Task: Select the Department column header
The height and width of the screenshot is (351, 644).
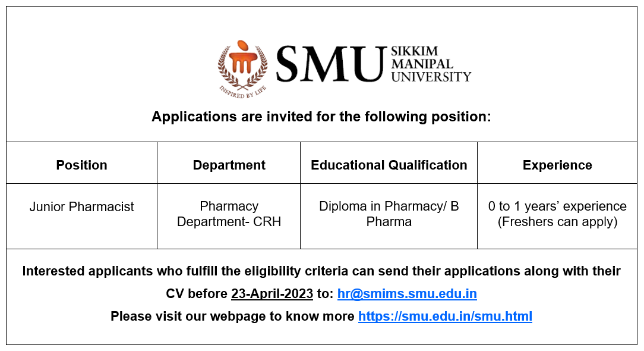Action: click(229, 165)
